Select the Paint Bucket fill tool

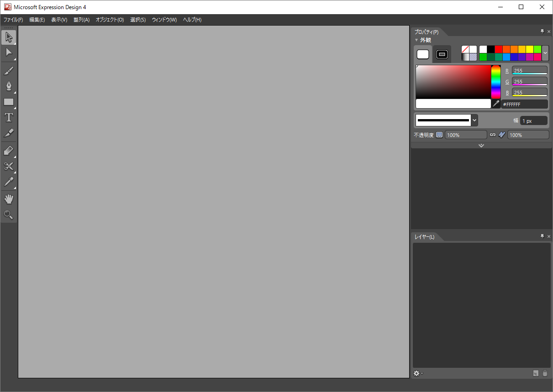coord(9,151)
